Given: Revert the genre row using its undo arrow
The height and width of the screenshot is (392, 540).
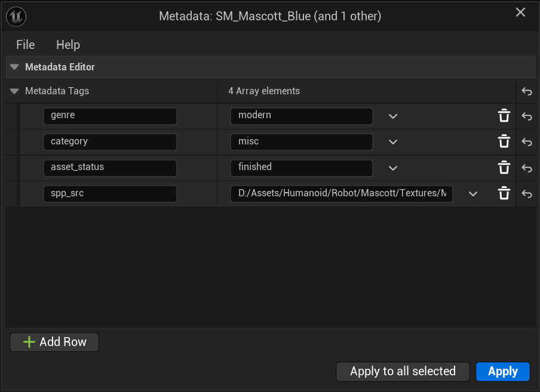Looking at the screenshot, I should (x=526, y=116).
